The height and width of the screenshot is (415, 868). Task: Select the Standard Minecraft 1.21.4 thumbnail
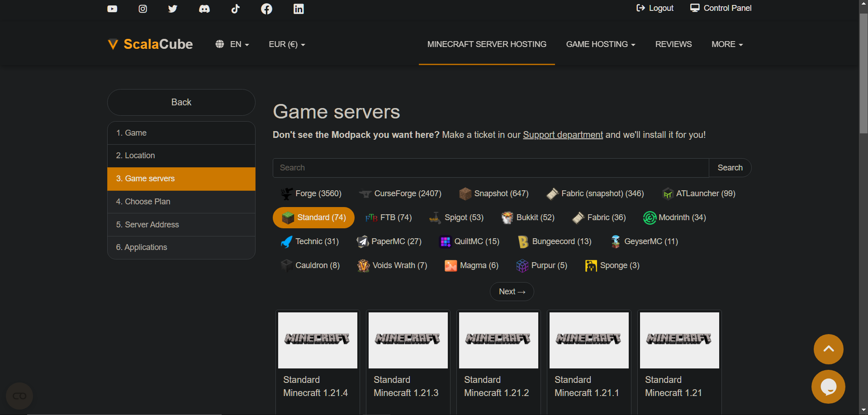317,340
